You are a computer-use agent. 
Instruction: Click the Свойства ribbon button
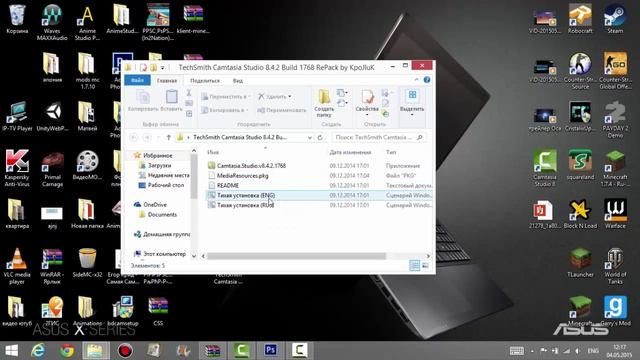367,102
